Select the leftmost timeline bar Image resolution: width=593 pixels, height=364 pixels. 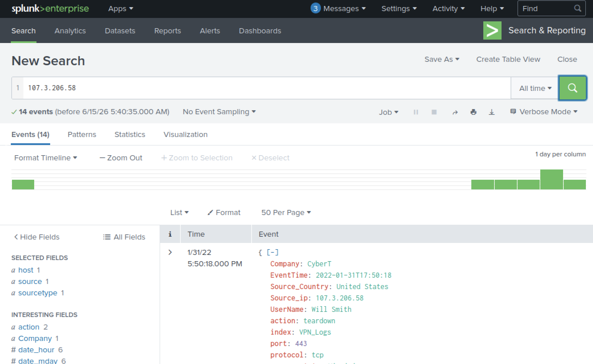[x=23, y=185]
